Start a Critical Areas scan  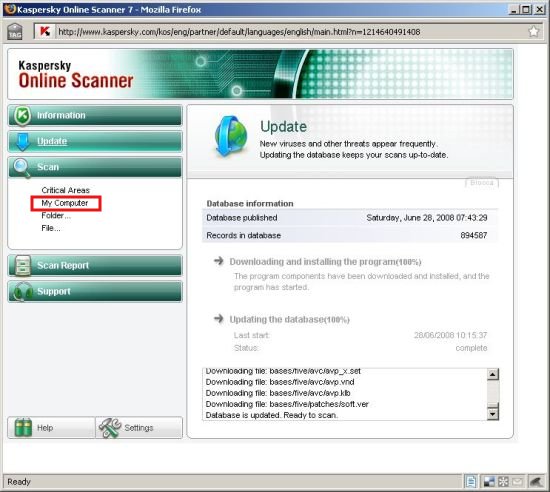tap(66, 190)
